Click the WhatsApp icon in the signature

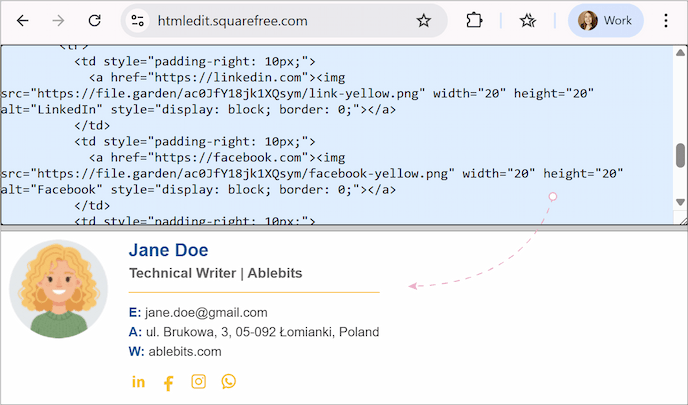pyautogui.click(x=229, y=381)
